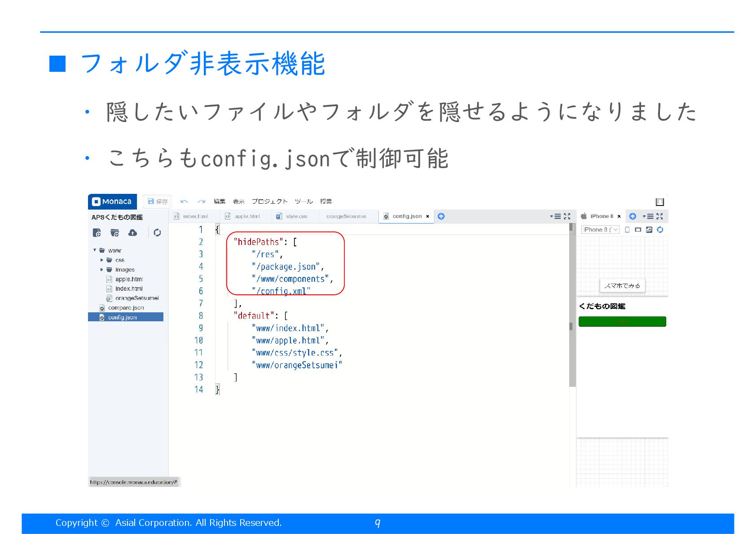Viewport: 756px width, 534px height.
Task: Maximize the preview pane
Action: pyautogui.click(x=659, y=216)
